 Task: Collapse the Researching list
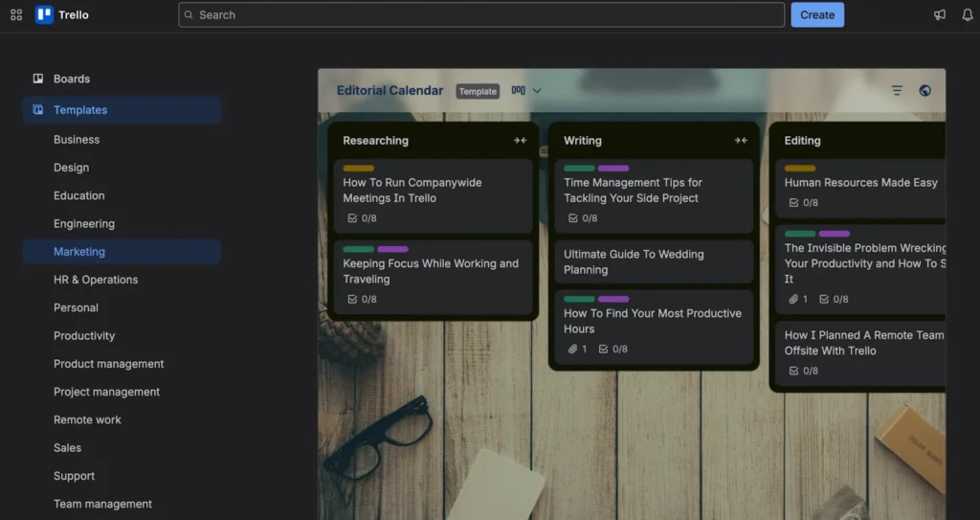520,141
